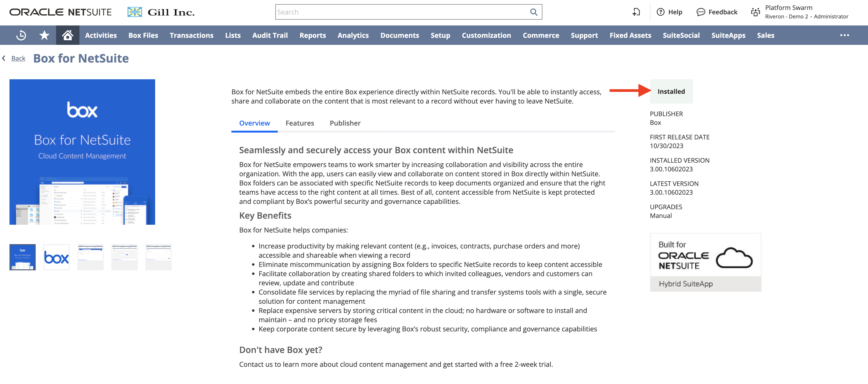Open the Shortcuts star icon
Screen dimensions: 868x384
coord(44,35)
